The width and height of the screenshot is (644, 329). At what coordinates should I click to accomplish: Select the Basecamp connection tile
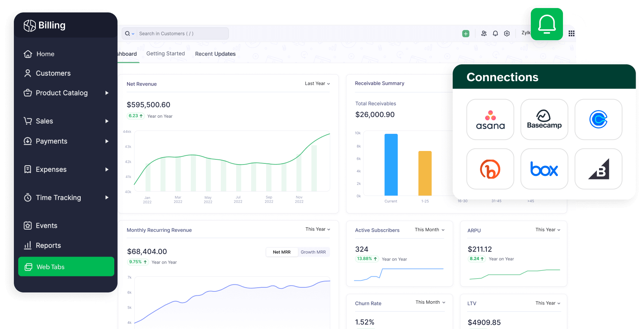coord(544,120)
